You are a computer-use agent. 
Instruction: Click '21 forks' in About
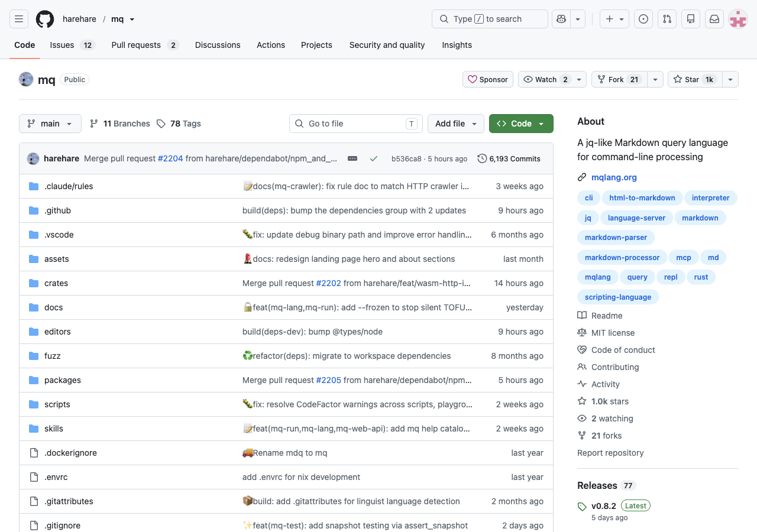[606, 436]
